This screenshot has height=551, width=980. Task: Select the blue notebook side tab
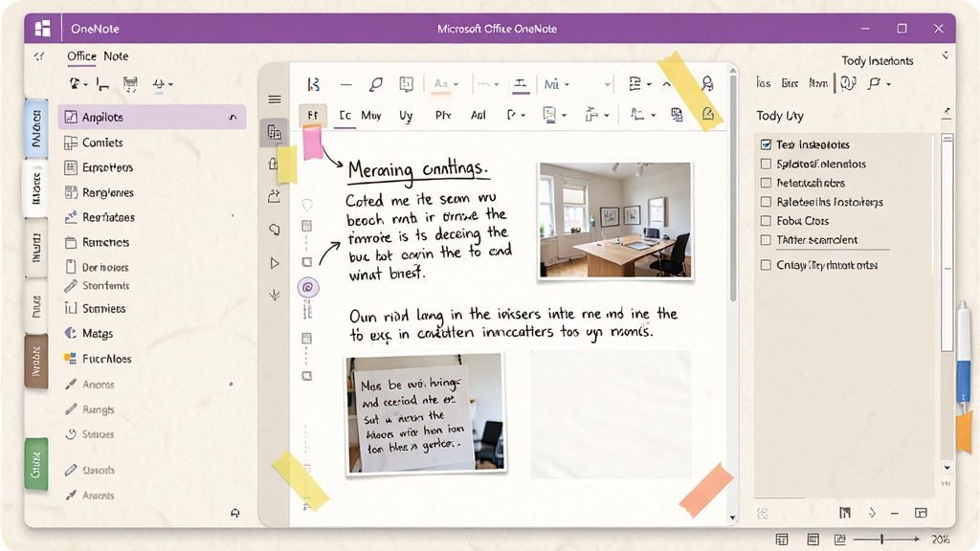(x=36, y=127)
